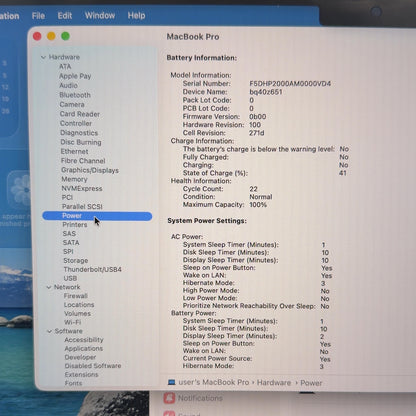
Task: Click the Notifications icon behind the window
Action: (x=169, y=398)
